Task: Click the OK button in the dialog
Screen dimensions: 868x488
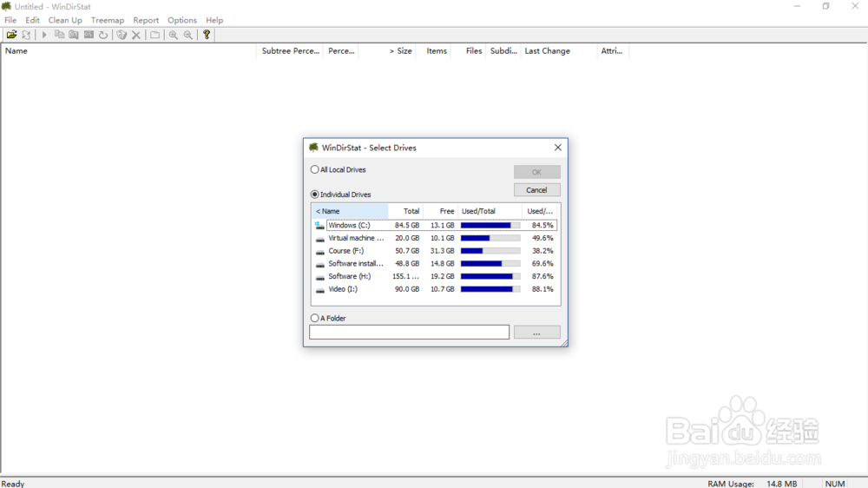Action: 537,172
